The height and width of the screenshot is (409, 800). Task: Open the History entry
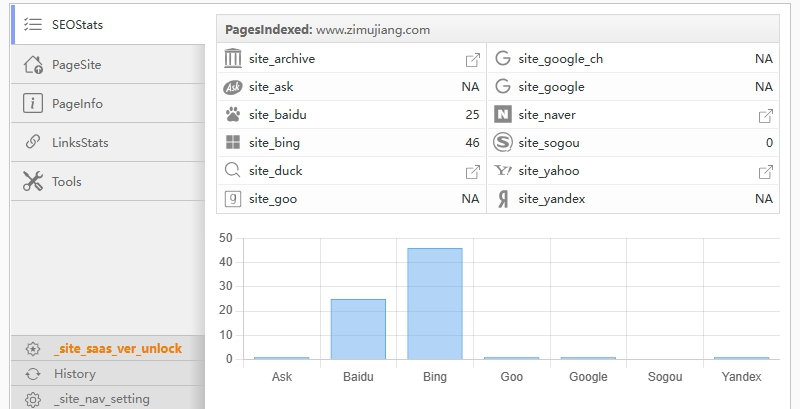(75, 374)
